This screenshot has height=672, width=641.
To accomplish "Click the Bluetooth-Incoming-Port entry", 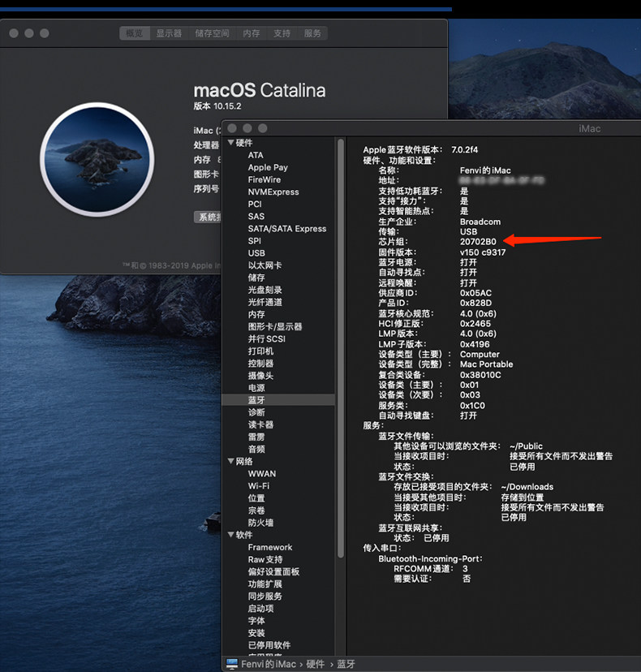I will click(430, 559).
